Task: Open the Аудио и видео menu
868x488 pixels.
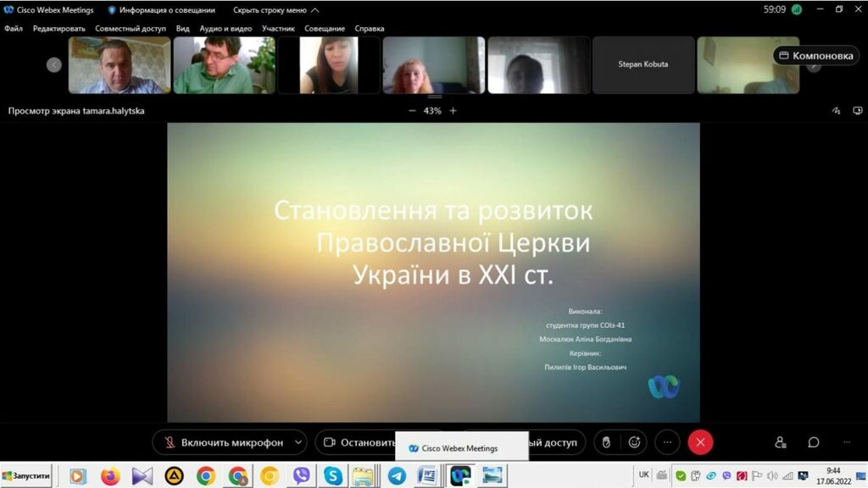Action: [x=225, y=28]
